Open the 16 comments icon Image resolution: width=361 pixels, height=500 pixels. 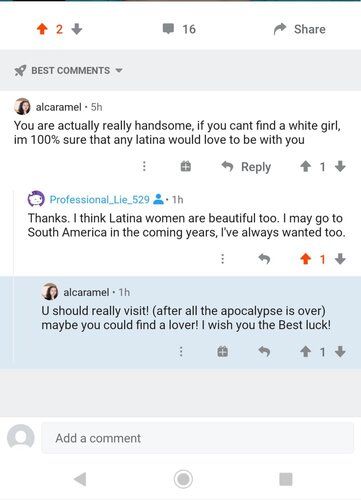coord(168,29)
